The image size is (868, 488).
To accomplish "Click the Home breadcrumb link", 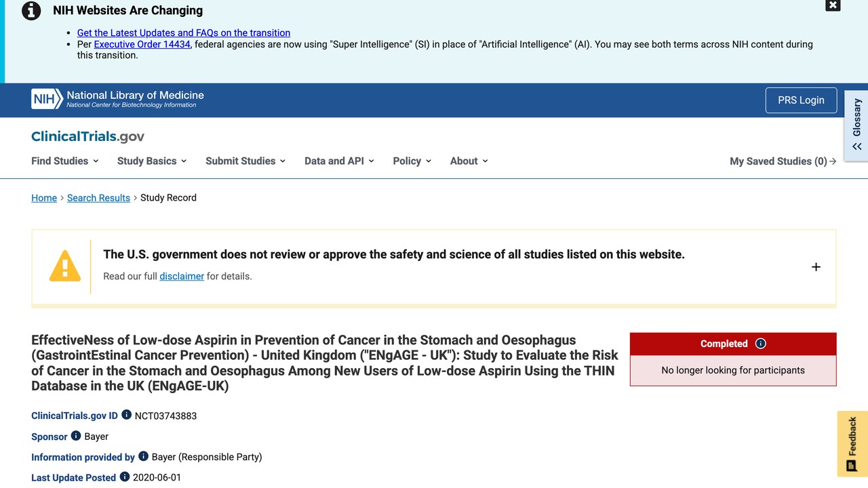I will coord(44,198).
